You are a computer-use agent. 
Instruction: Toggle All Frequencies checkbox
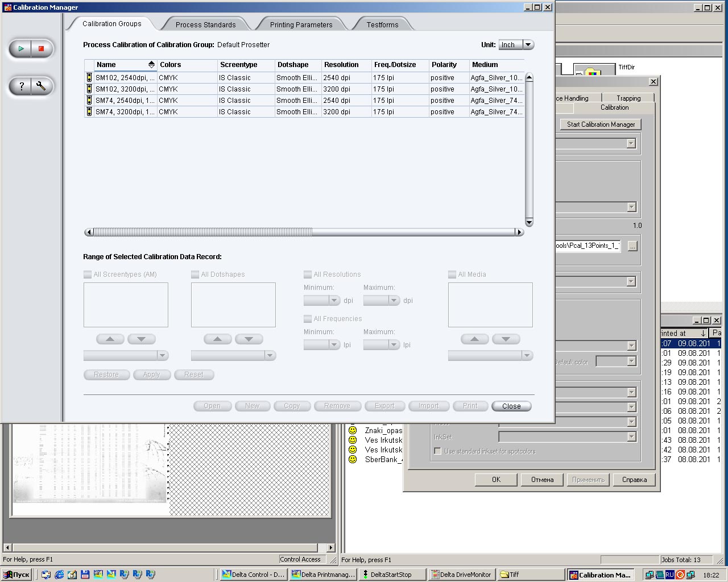308,319
